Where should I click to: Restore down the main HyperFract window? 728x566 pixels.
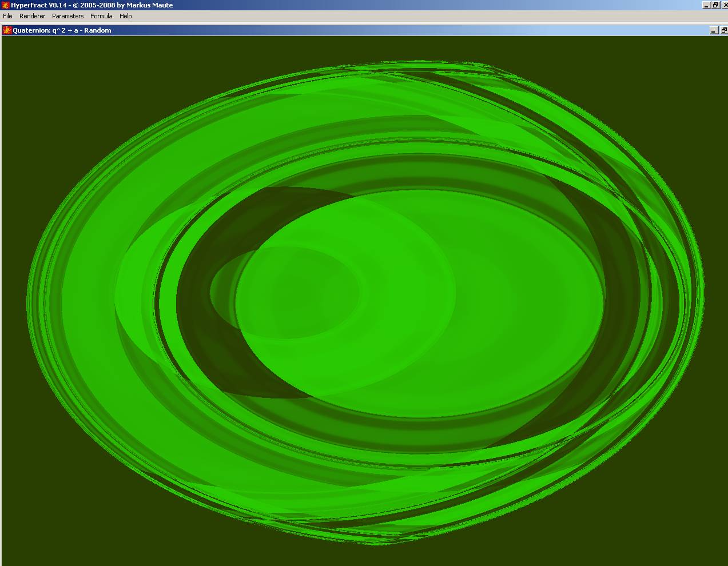click(x=715, y=5)
